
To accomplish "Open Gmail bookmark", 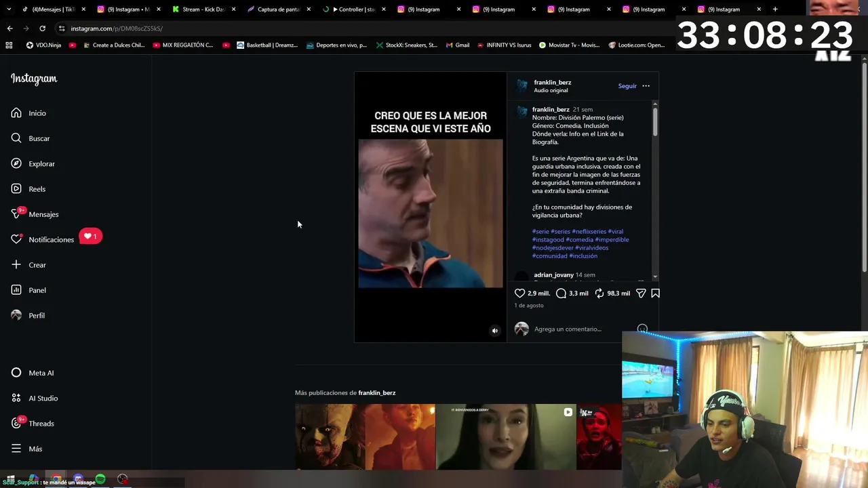I will coord(458,45).
